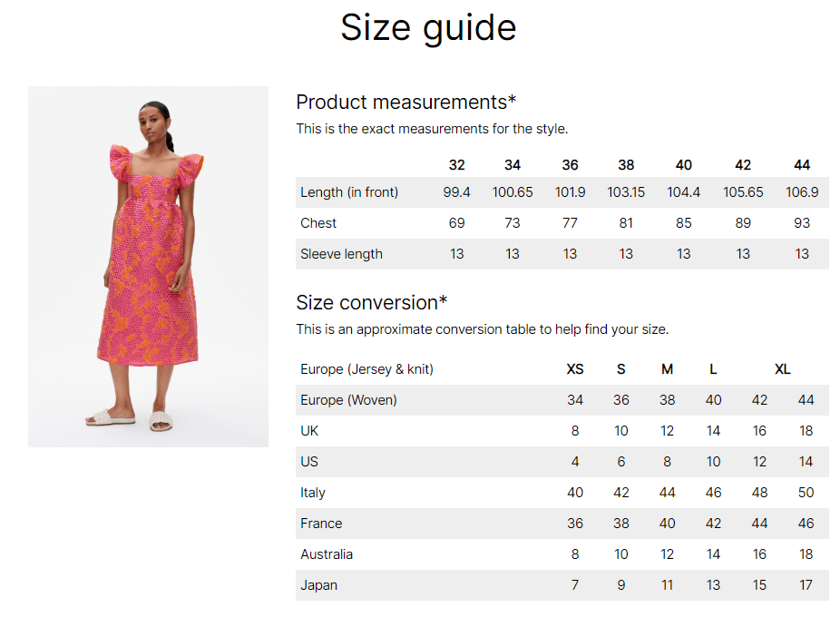The width and height of the screenshot is (840, 617).
Task: Click size 44 column header
Action: click(801, 165)
